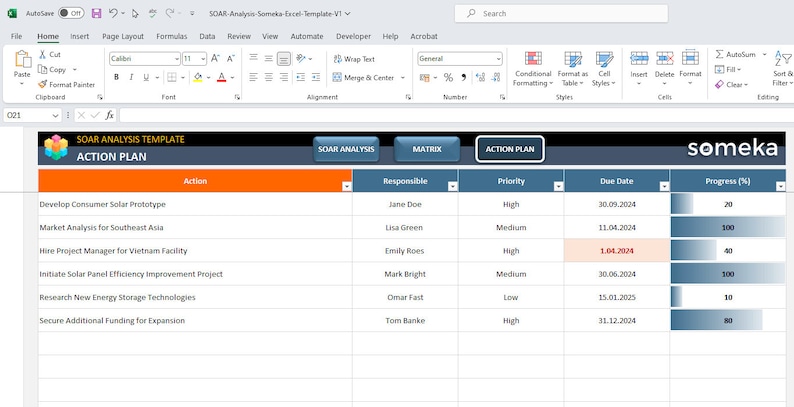Open the Due Date column filter dropdown
This screenshot has width=794, height=407.
click(664, 187)
